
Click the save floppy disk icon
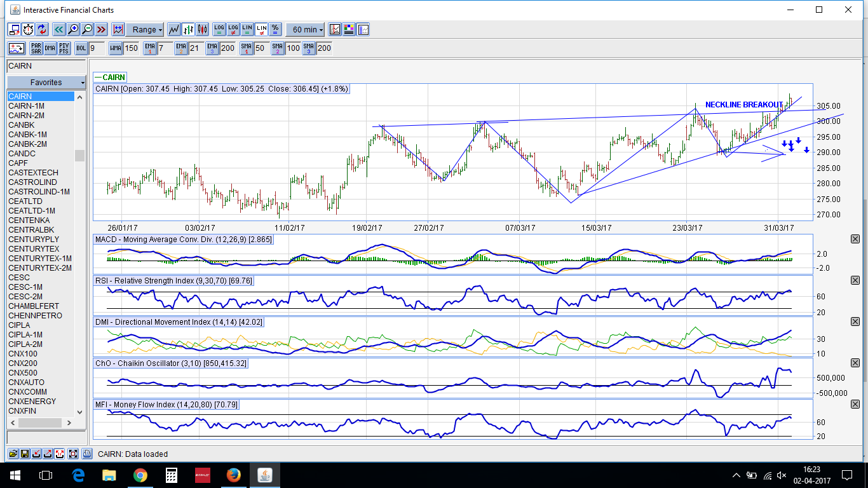coord(24,454)
